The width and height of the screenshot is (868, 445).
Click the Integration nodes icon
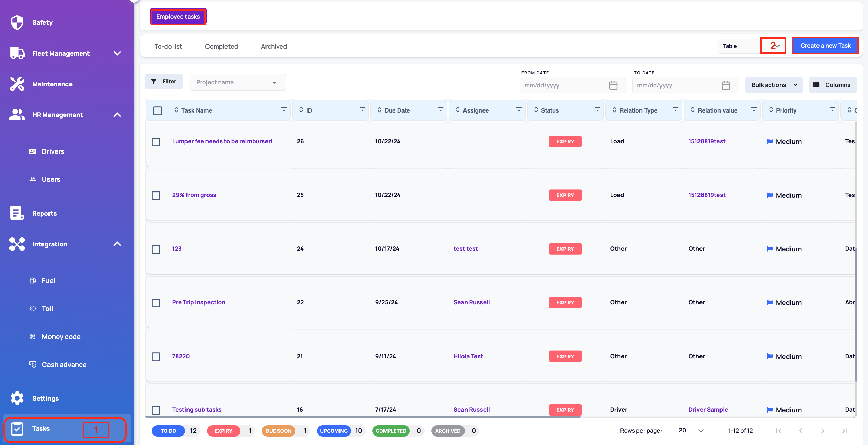click(x=17, y=244)
